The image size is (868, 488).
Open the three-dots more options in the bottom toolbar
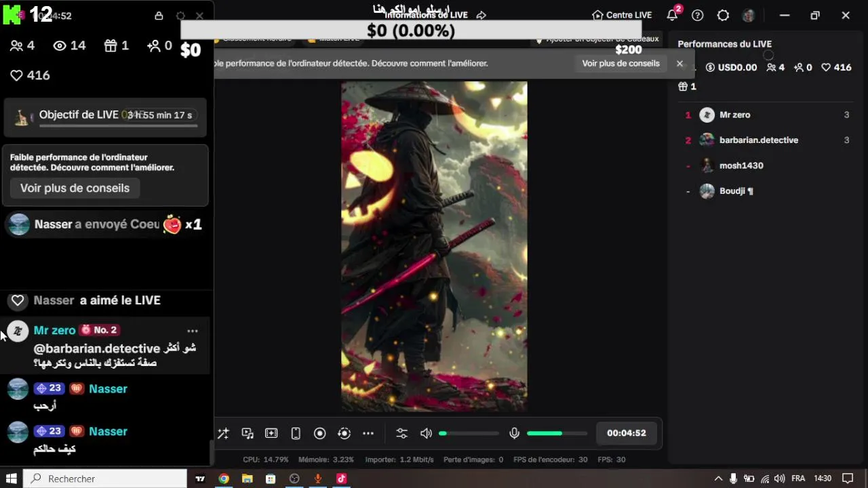pos(368,433)
